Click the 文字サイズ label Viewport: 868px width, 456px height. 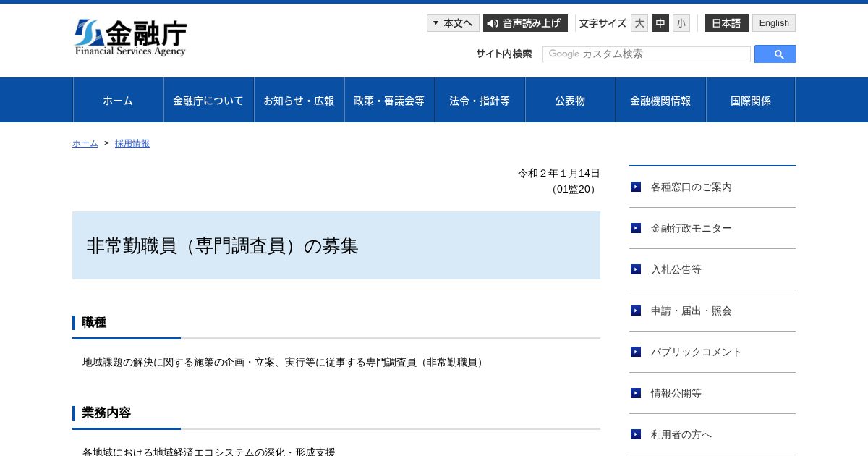(603, 23)
